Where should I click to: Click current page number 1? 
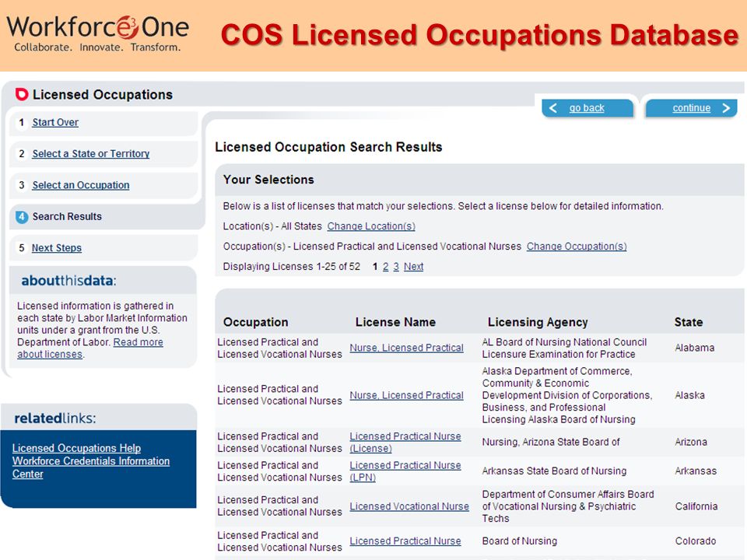(375, 267)
